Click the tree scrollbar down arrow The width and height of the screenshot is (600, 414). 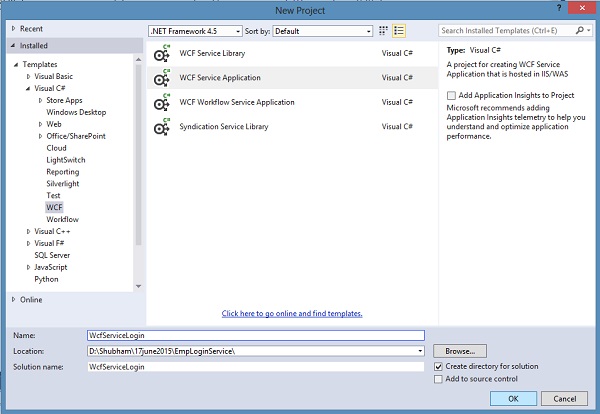139,286
